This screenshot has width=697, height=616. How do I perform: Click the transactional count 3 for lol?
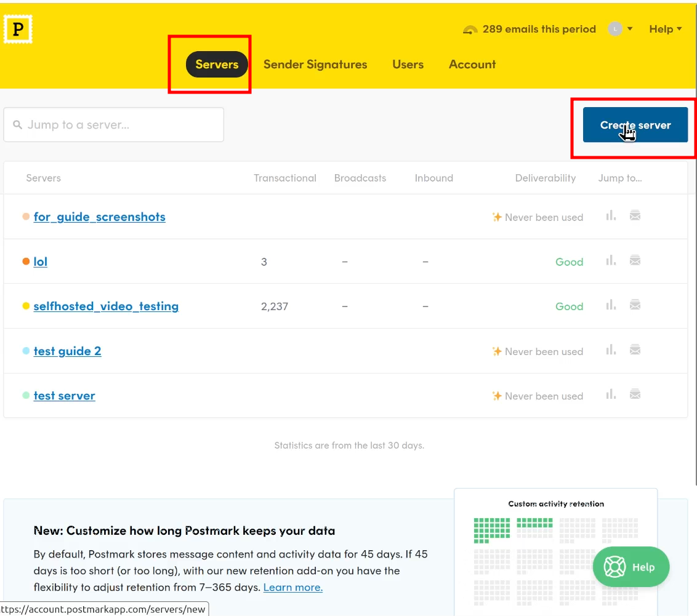click(x=264, y=262)
